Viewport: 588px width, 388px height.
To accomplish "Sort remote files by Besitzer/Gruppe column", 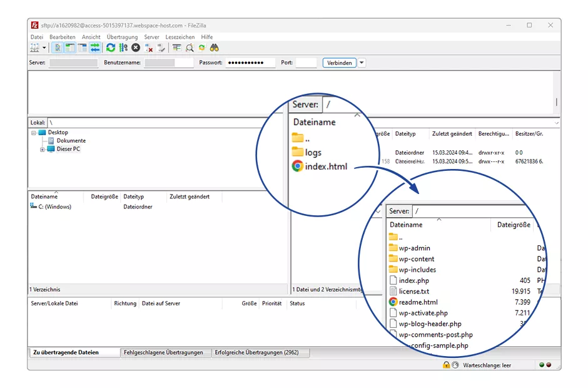I will (529, 133).
